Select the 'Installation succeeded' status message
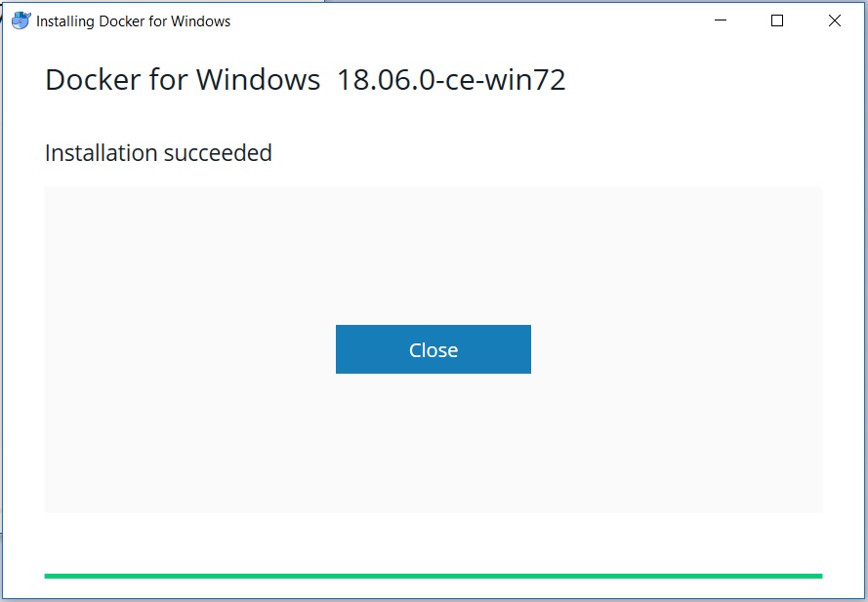 (158, 153)
